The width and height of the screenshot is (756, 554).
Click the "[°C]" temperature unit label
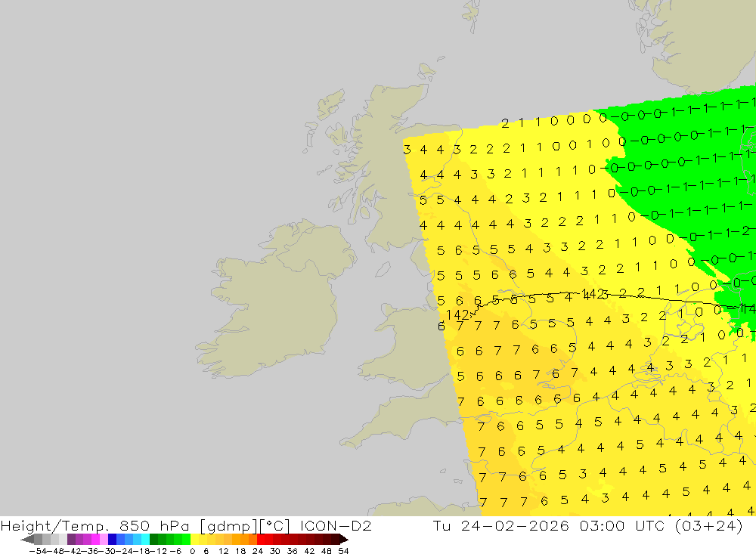click(x=274, y=526)
